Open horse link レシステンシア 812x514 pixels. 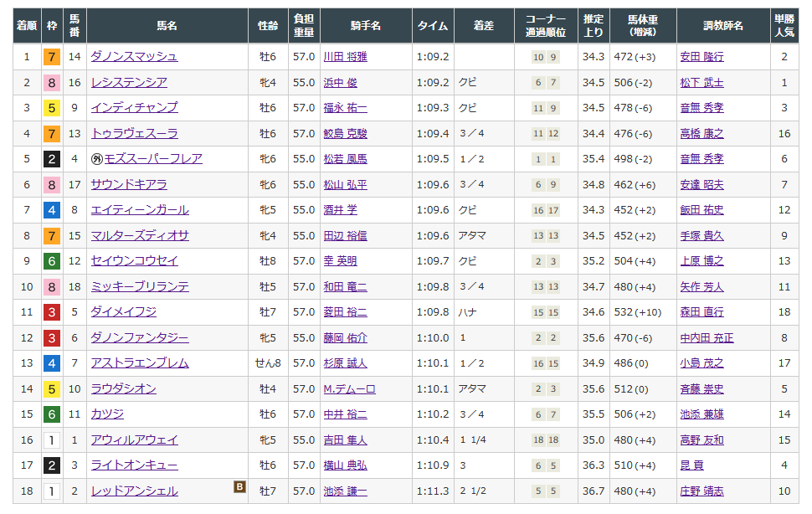[129, 82]
